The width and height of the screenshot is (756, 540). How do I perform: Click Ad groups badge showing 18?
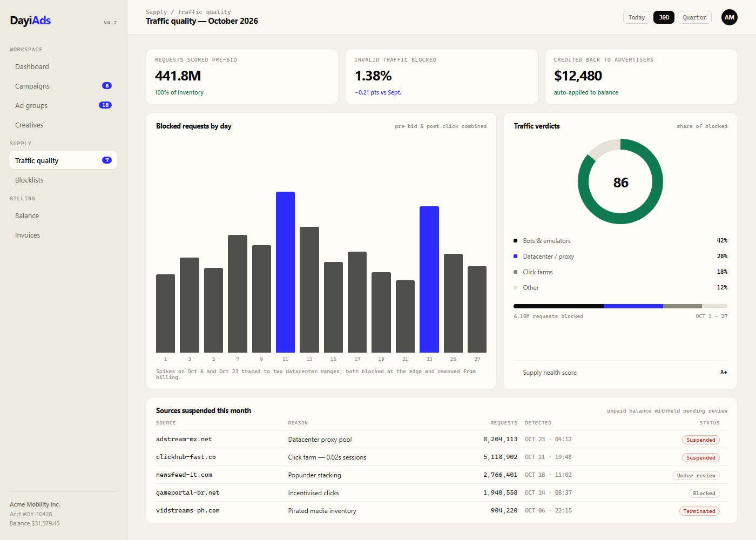(105, 105)
